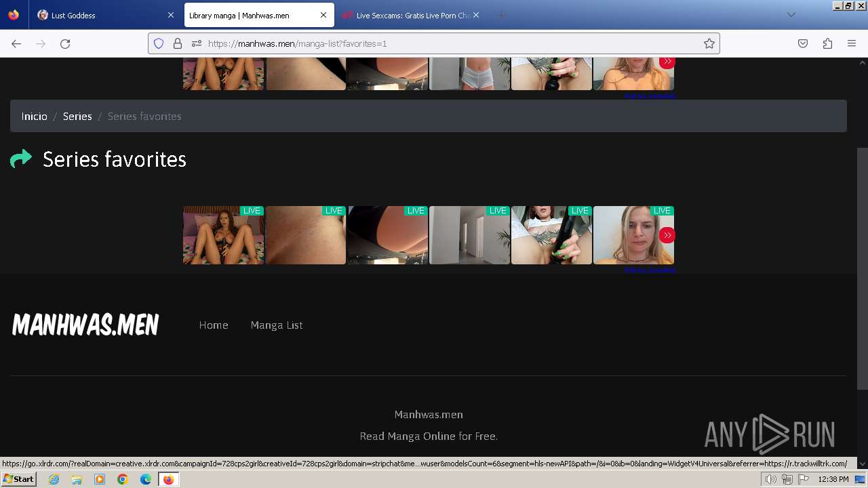The height and width of the screenshot is (488, 868).
Task: Advance the lower ad strip with red arrow
Action: point(667,235)
